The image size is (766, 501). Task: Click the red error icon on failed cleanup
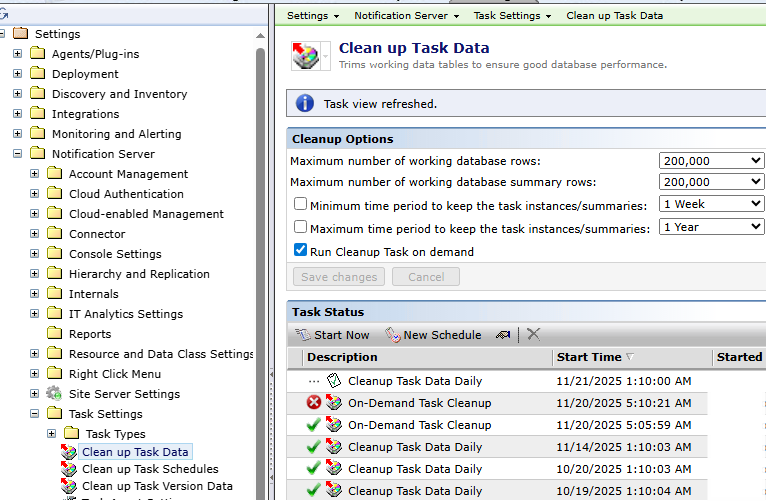pos(314,403)
